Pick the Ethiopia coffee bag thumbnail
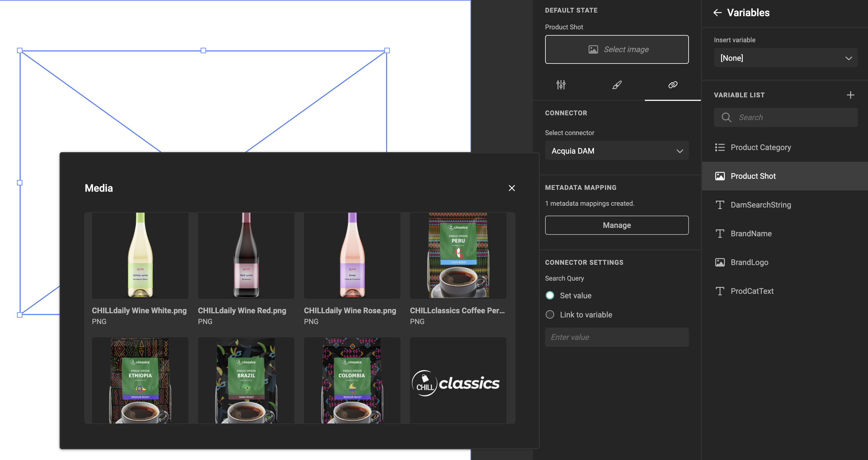868x460 pixels. [140, 380]
